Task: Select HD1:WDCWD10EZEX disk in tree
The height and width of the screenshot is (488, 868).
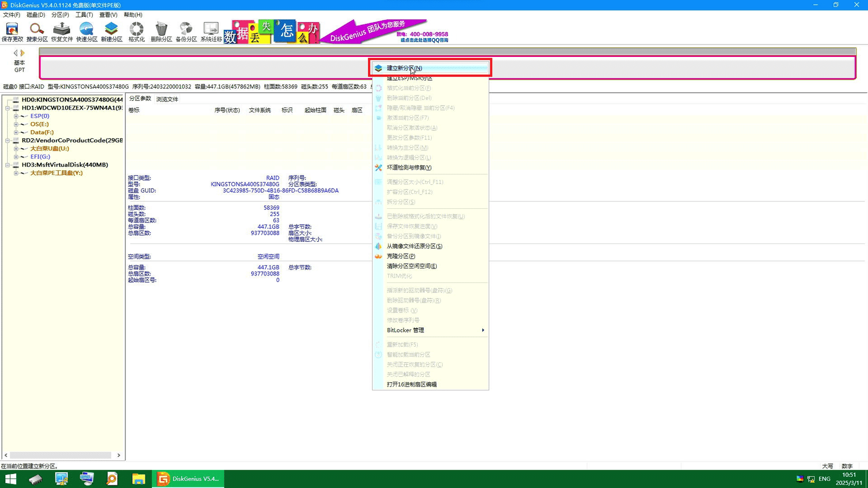Action: click(72, 108)
